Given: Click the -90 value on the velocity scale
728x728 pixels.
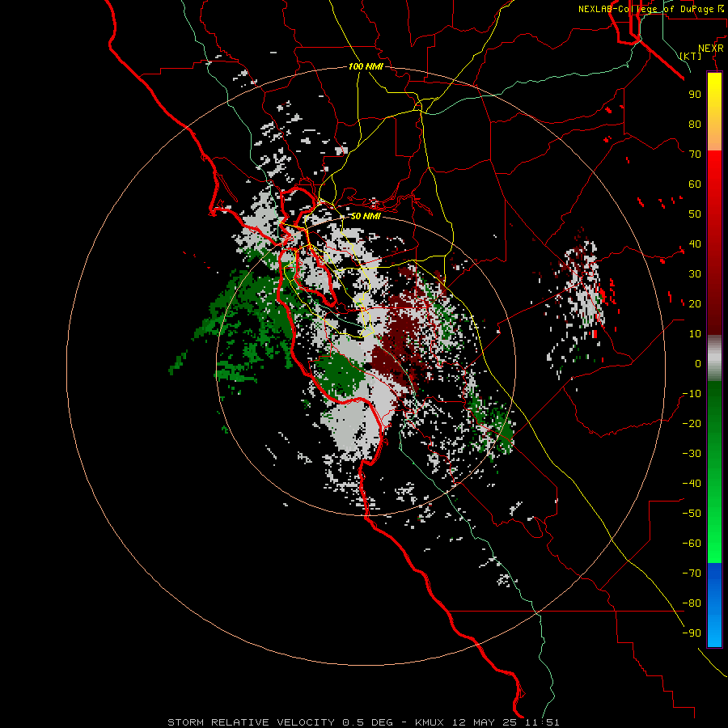Looking at the screenshot, I should (x=692, y=633).
